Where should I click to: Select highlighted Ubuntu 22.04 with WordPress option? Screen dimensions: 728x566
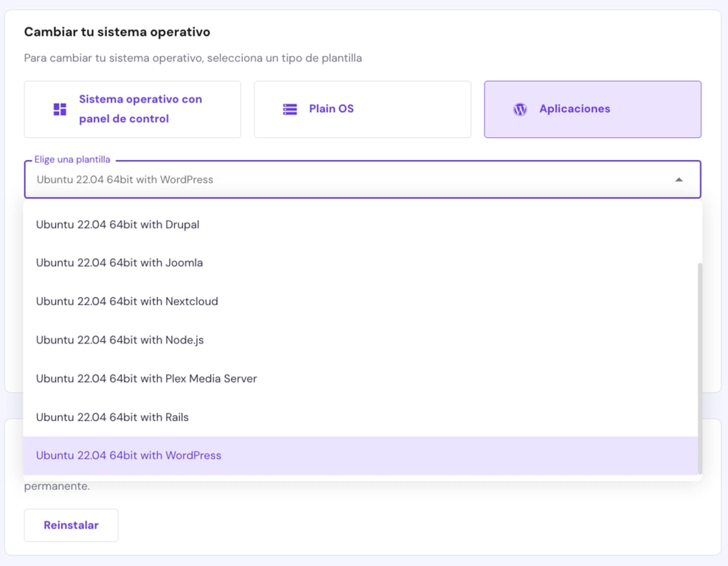[128, 455]
